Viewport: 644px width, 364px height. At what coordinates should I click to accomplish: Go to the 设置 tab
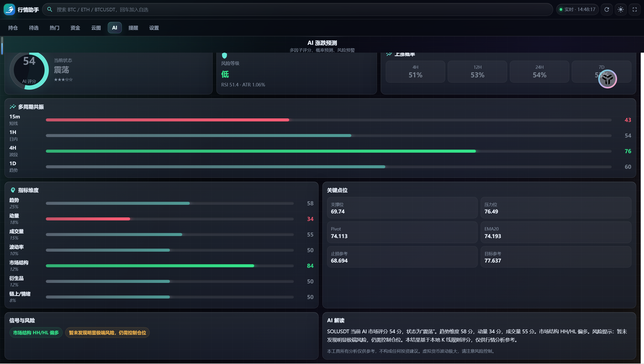(x=154, y=28)
